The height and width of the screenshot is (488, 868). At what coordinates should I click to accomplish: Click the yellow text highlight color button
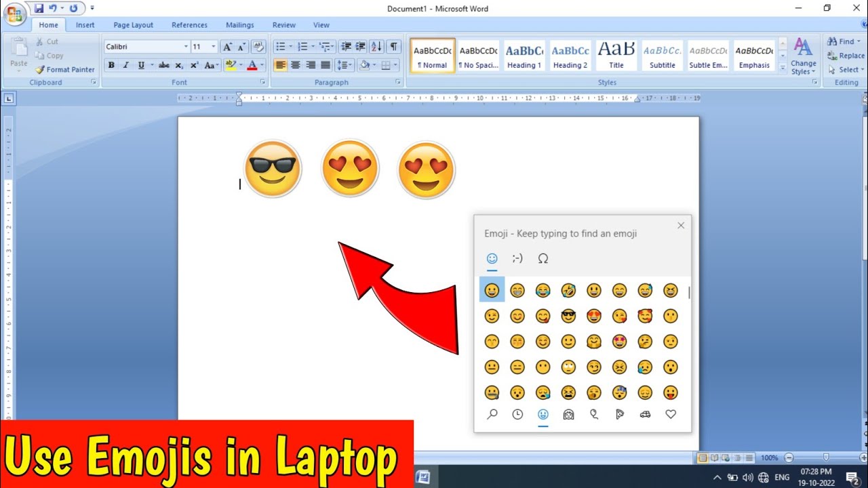pyautogui.click(x=231, y=65)
